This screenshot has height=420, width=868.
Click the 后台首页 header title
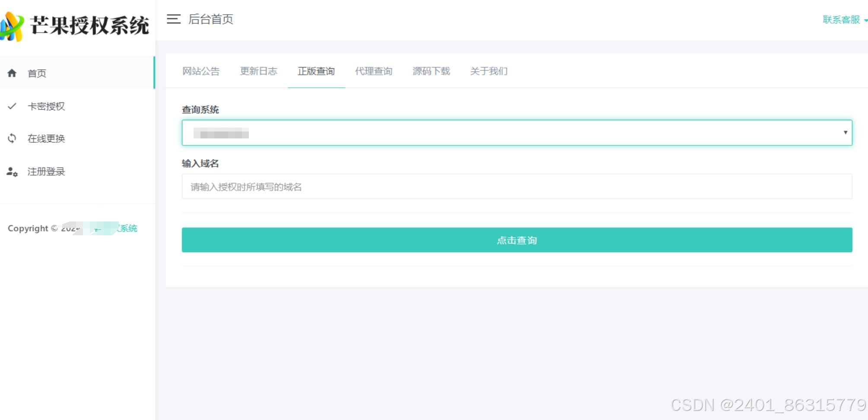pyautogui.click(x=210, y=19)
